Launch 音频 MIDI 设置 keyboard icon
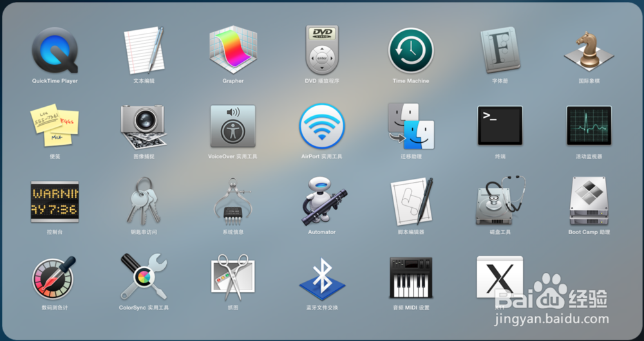This screenshot has width=644, height=341. [x=411, y=277]
